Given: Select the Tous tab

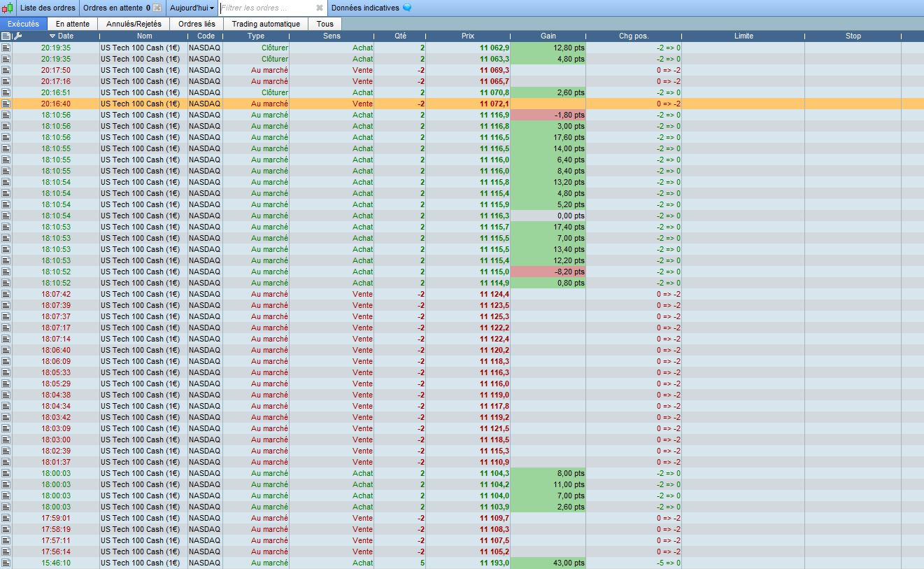Looking at the screenshot, I should click(325, 24).
